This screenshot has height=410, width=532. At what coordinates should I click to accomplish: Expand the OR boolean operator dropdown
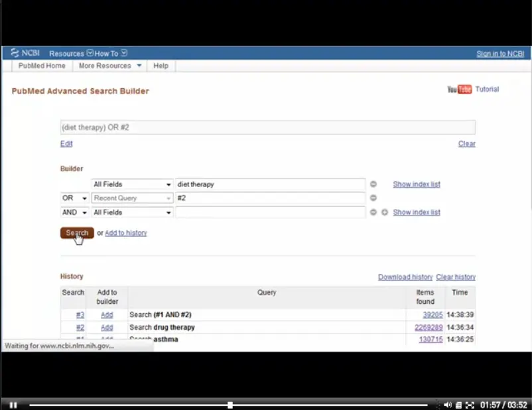75,198
